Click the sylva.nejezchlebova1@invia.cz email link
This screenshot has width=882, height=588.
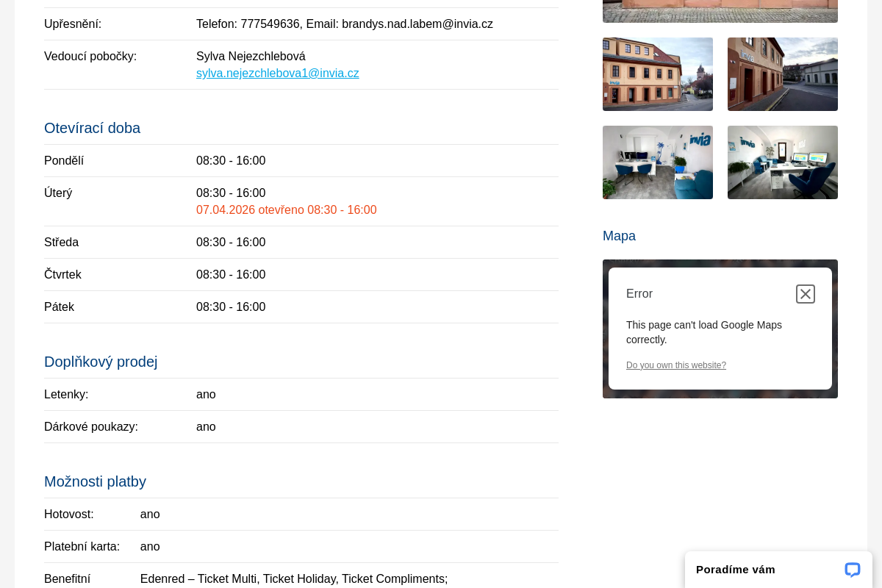pyautogui.click(x=277, y=73)
